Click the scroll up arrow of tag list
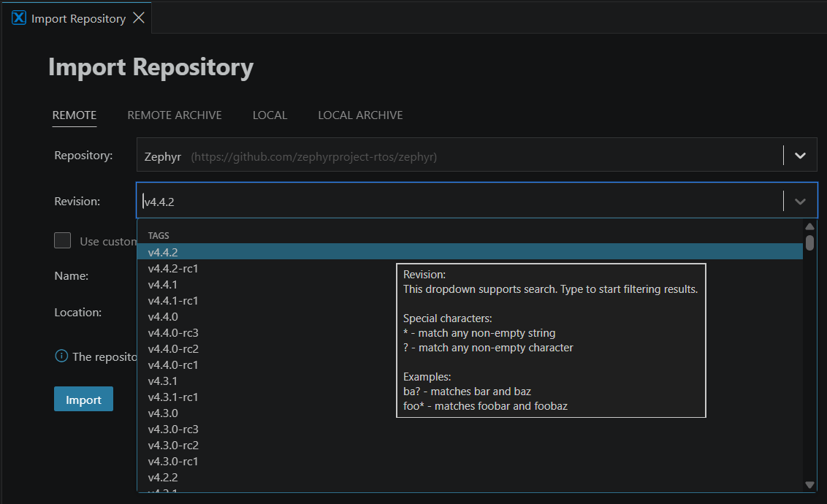This screenshot has width=827, height=504. coord(809,226)
